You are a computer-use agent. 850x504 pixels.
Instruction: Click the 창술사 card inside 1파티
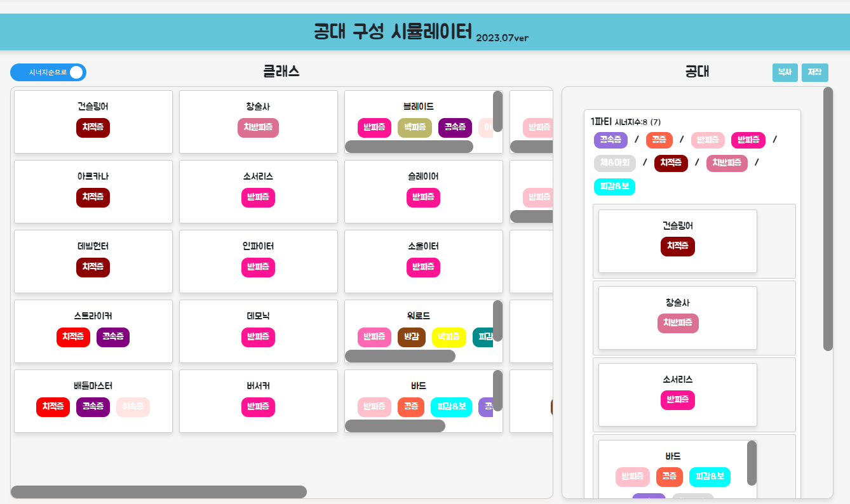[x=677, y=317]
